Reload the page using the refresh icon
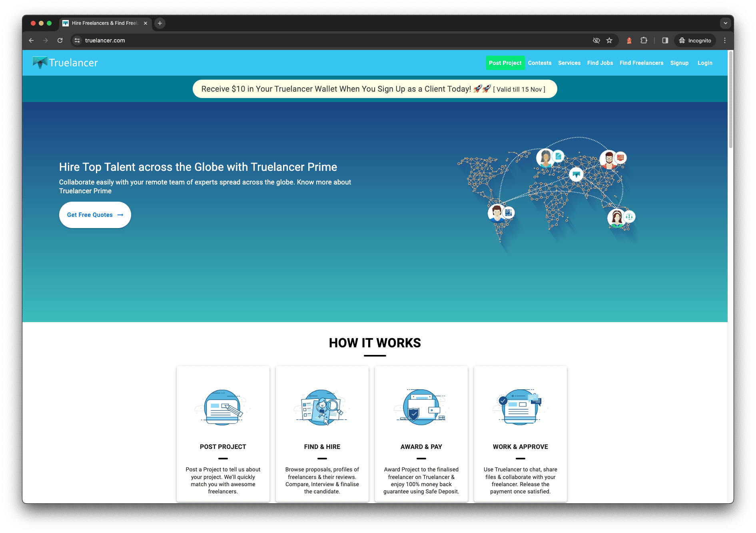The height and width of the screenshot is (533, 756). (60, 40)
